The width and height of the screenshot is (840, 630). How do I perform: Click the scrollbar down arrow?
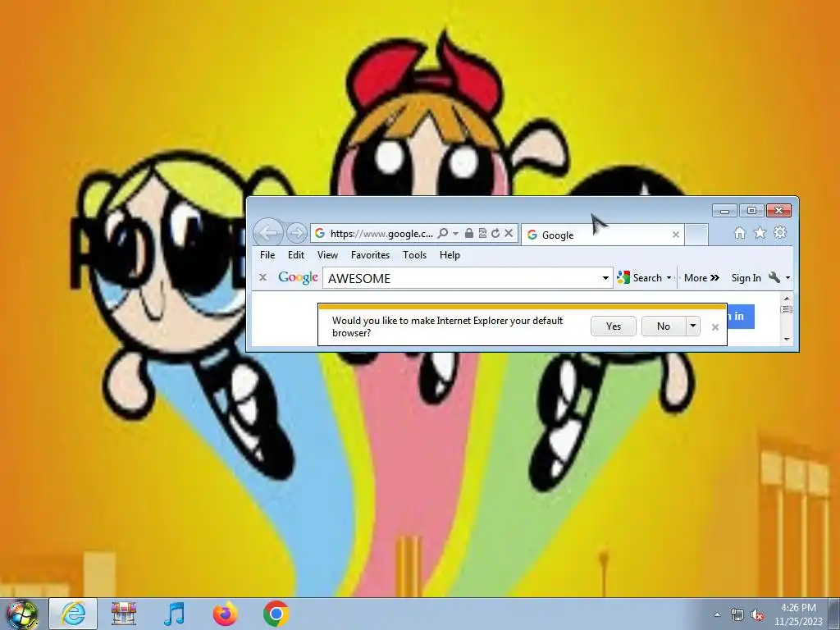point(787,339)
